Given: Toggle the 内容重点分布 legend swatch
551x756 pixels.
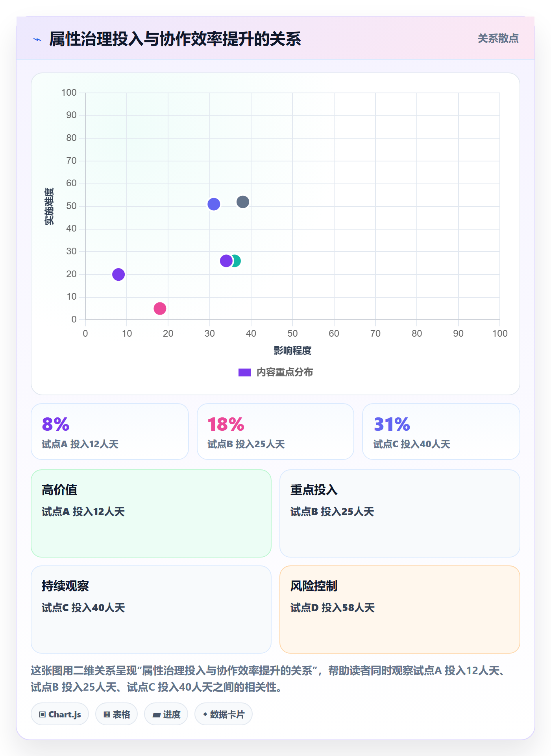Looking at the screenshot, I should pyautogui.click(x=244, y=372).
